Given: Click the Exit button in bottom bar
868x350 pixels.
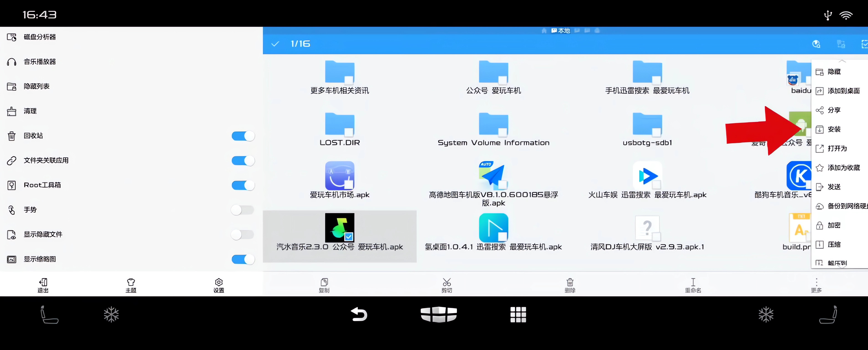Looking at the screenshot, I should pos(43,284).
